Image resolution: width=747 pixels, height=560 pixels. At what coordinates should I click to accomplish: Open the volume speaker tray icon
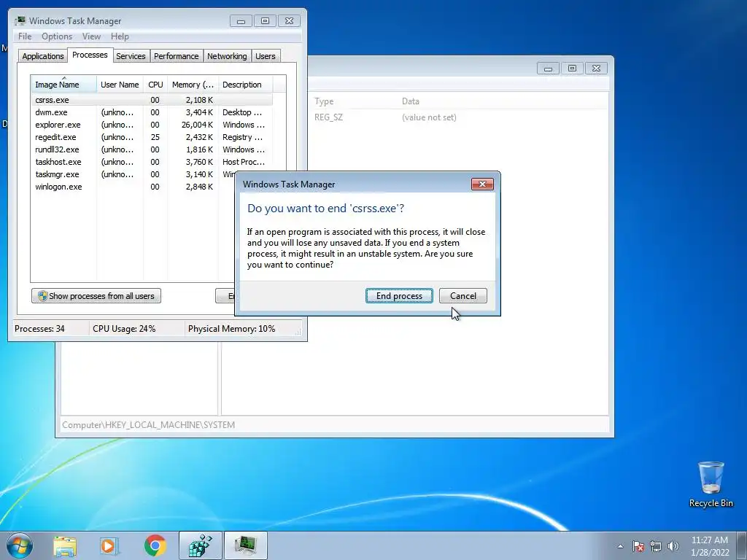pos(673,546)
